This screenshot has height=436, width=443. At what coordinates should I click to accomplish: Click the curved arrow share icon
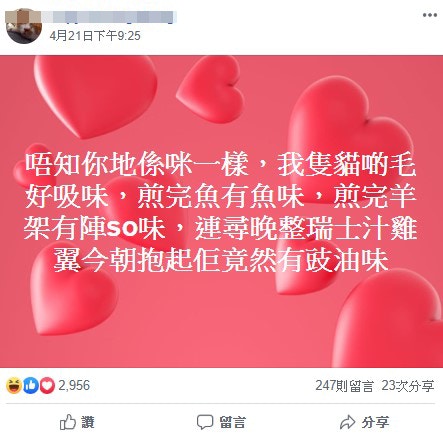[348, 422]
